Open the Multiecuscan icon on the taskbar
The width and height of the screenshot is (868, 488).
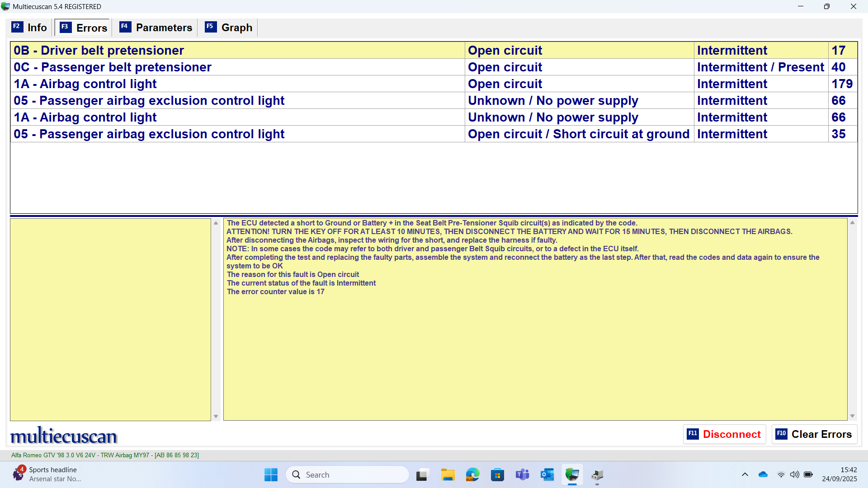tap(572, 474)
